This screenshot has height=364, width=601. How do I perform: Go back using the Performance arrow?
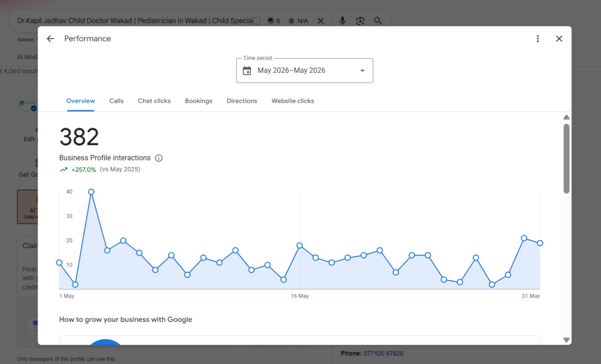click(x=50, y=39)
